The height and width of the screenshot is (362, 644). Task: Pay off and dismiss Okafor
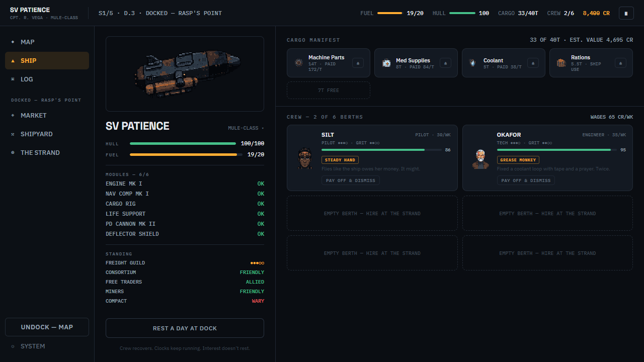[x=526, y=180]
